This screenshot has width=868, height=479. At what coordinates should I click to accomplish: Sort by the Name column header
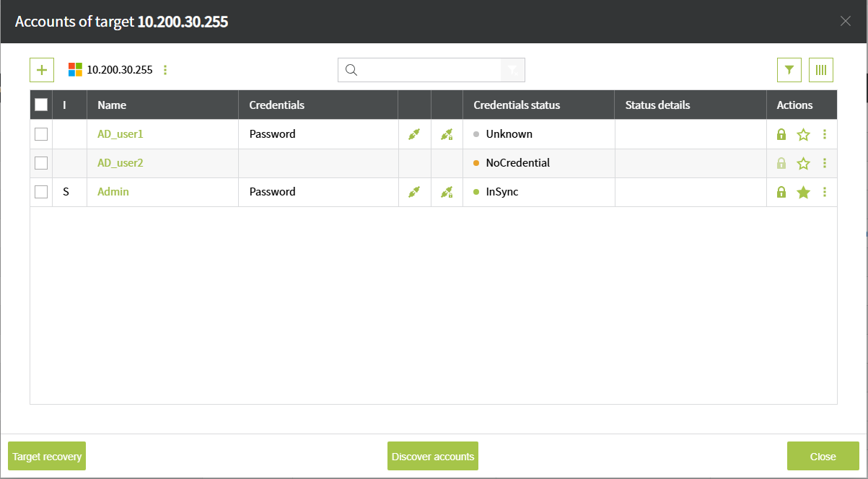coord(112,105)
